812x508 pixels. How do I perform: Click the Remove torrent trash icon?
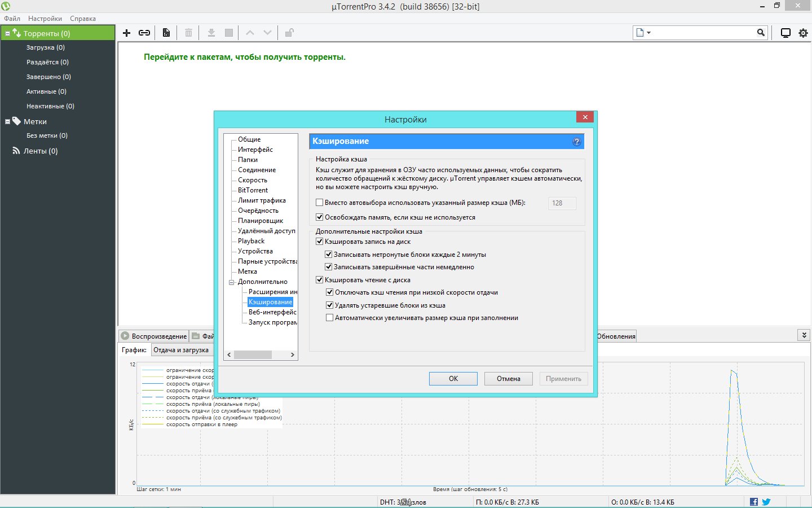pos(189,33)
